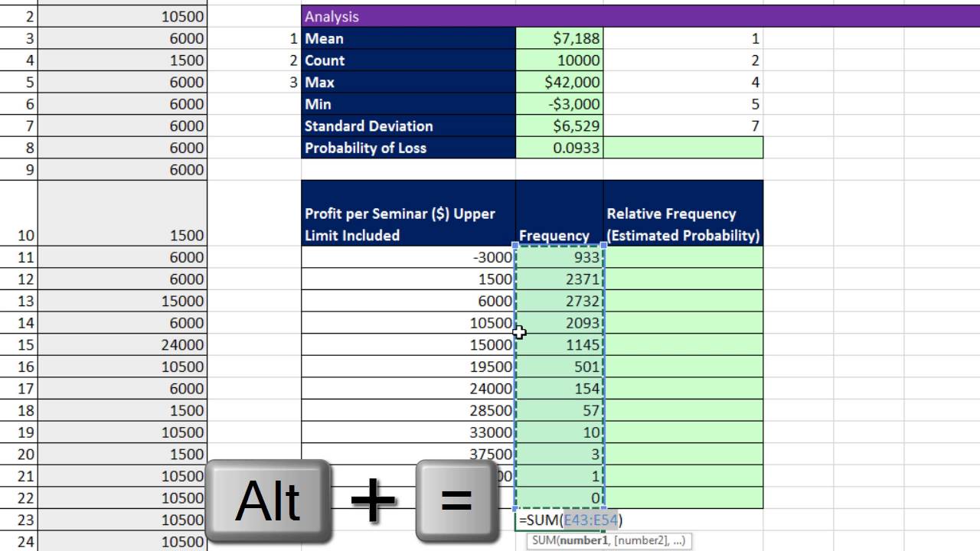This screenshot has height=551, width=980.
Task: Select row header 5
Action: pyautogui.click(x=18, y=82)
